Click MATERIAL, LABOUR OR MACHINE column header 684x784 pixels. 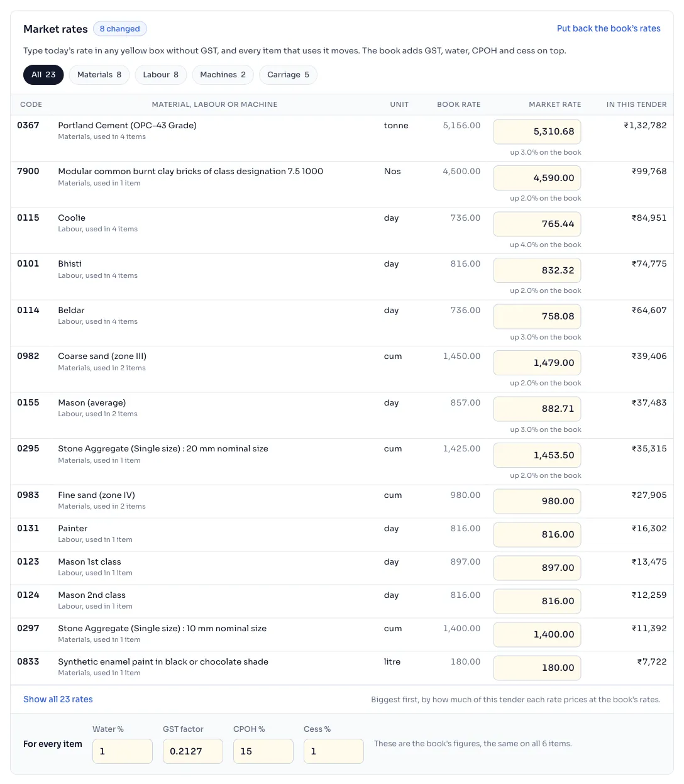pos(214,104)
